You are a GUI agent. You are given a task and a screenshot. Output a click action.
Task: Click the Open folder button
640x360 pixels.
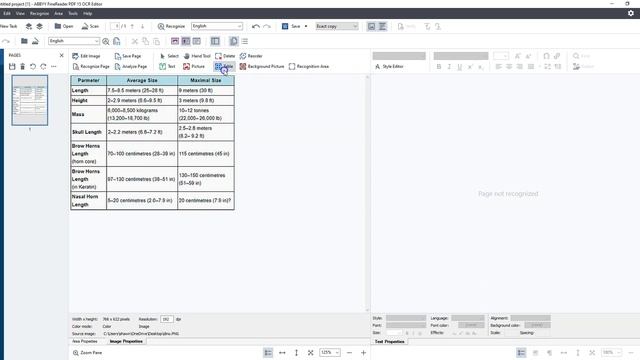click(x=64, y=26)
